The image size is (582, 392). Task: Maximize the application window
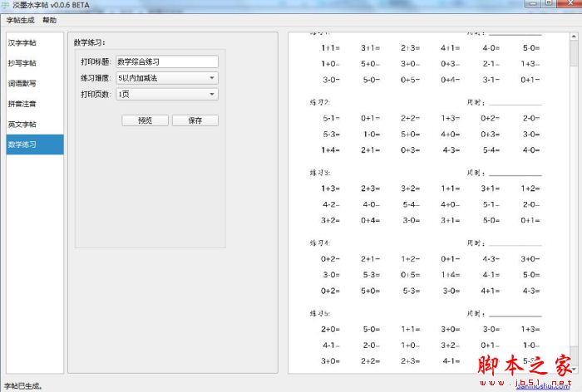pyautogui.click(x=549, y=3)
